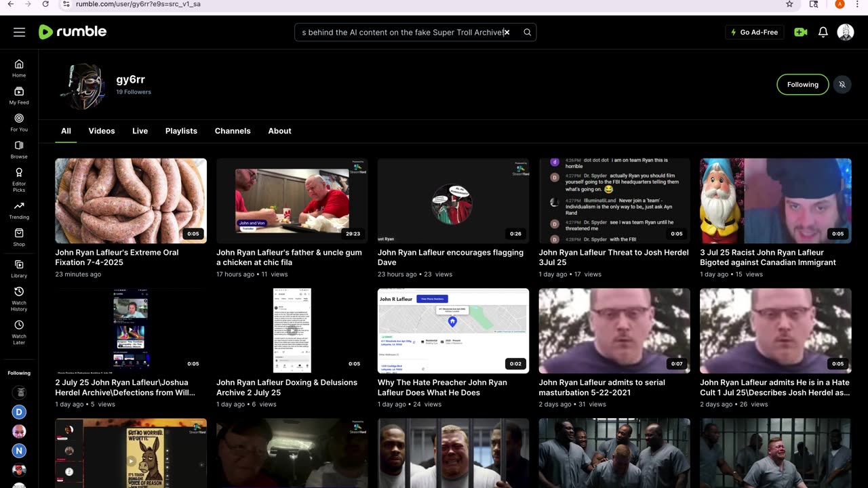This screenshot has height=488, width=868.
Task: Bookmark the page with the star icon
Action: click(x=789, y=4)
